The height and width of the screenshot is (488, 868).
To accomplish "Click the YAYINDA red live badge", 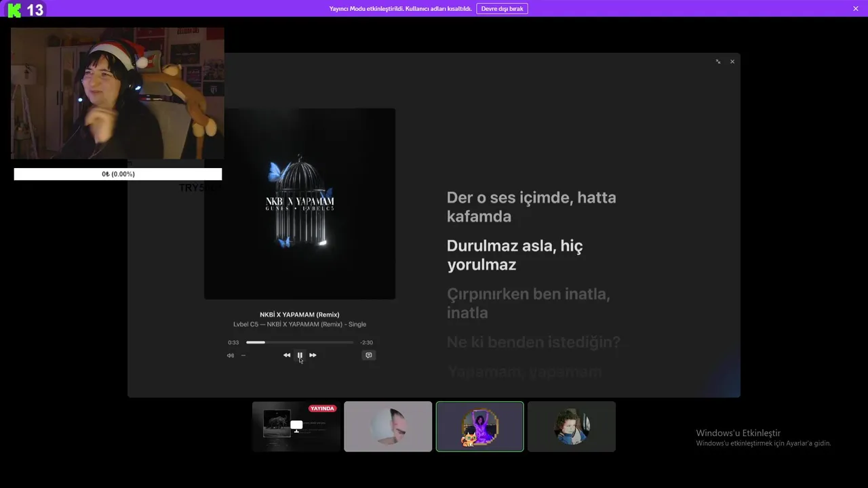I will point(322,409).
